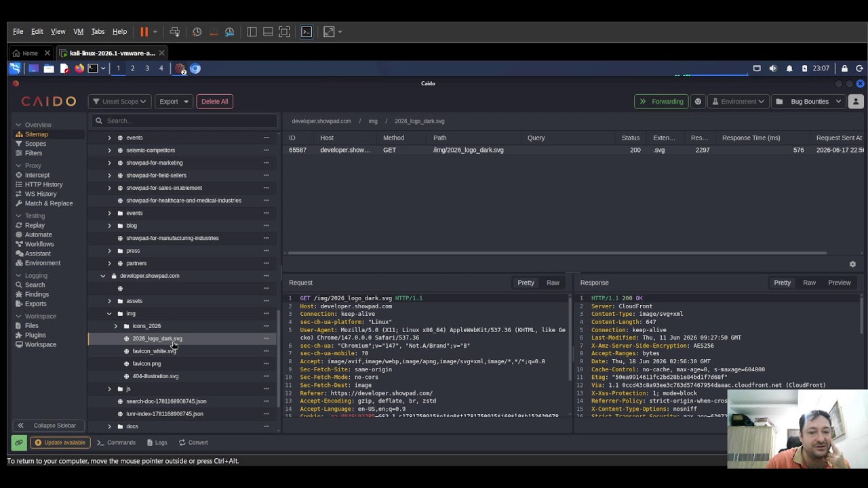Open the Export dropdown

[174, 102]
